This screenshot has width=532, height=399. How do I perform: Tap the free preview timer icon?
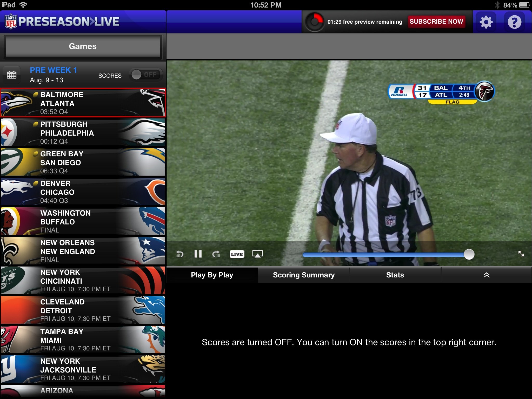[x=314, y=22]
